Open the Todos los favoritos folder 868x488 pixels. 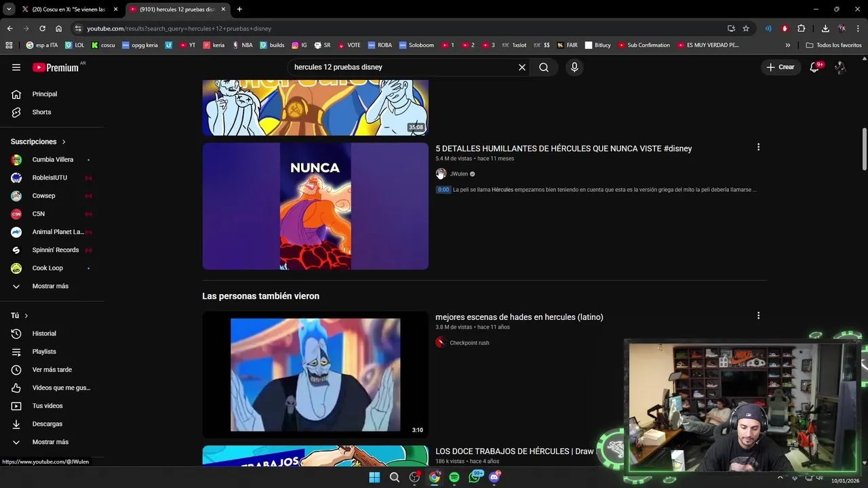pyautogui.click(x=833, y=45)
